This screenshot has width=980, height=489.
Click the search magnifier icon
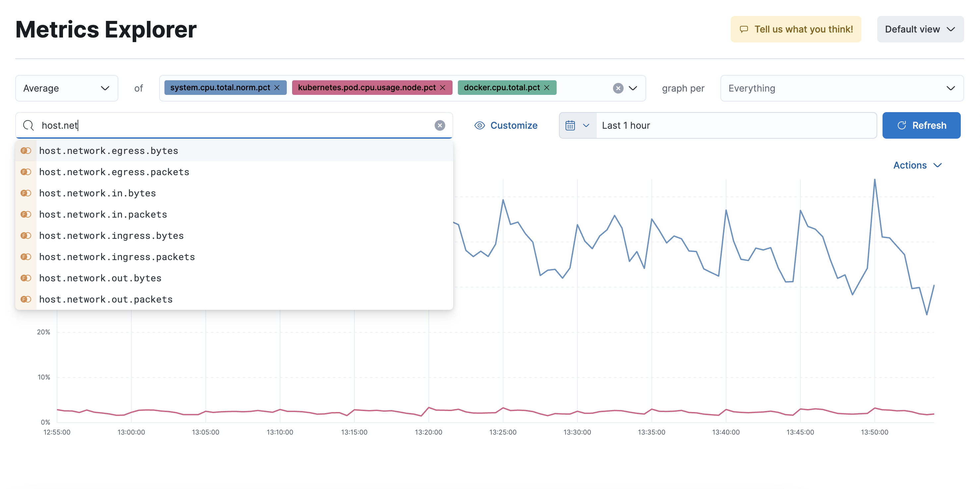pyautogui.click(x=29, y=125)
